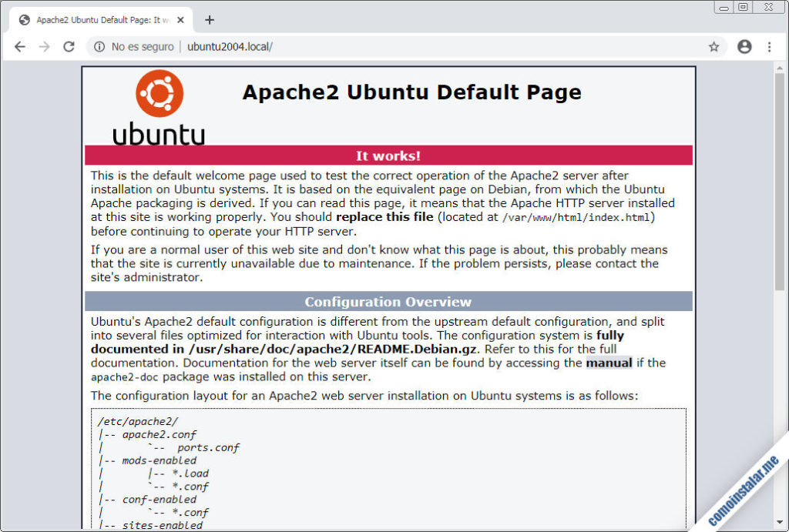Image resolution: width=789 pixels, height=532 pixels.
Task: Open the "manual" documentation link
Action: click(x=609, y=363)
